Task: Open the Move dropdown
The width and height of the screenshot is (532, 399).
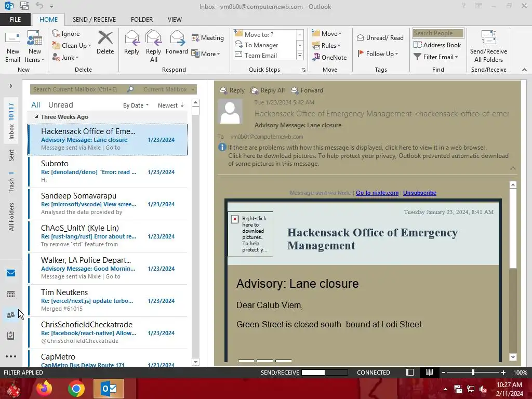Action: (x=327, y=33)
